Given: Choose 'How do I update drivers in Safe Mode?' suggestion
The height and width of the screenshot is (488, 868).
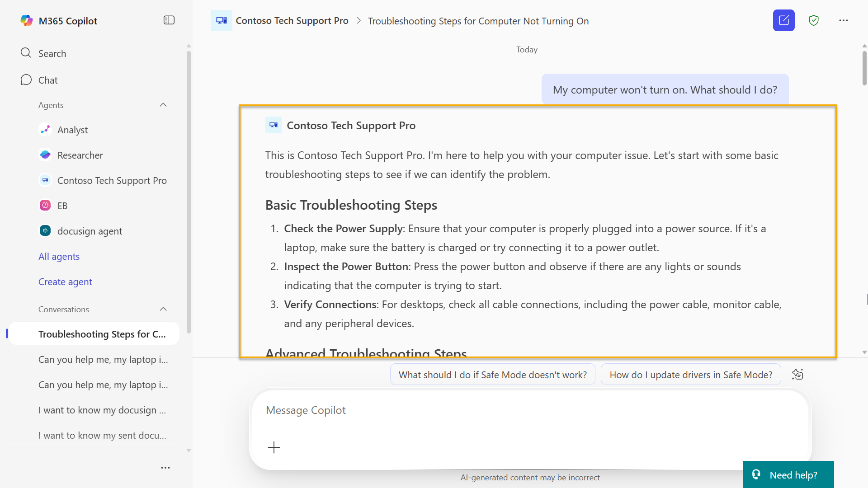Looking at the screenshot, I should pyautogui.click(x=691, y=375).
